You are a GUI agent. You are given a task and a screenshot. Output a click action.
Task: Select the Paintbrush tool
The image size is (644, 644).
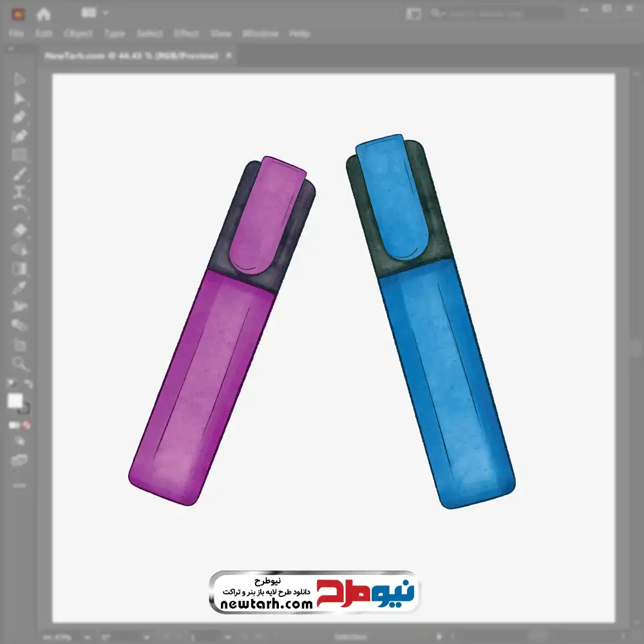(x=19, y=174)
